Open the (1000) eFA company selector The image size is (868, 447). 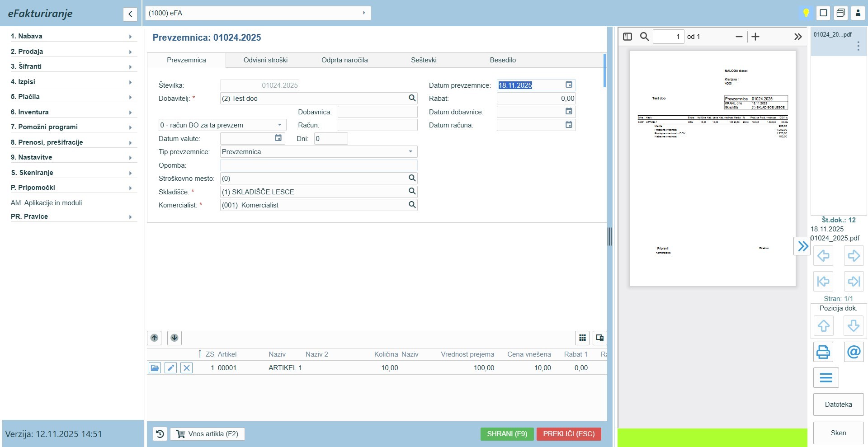click(x=258, y=13)
